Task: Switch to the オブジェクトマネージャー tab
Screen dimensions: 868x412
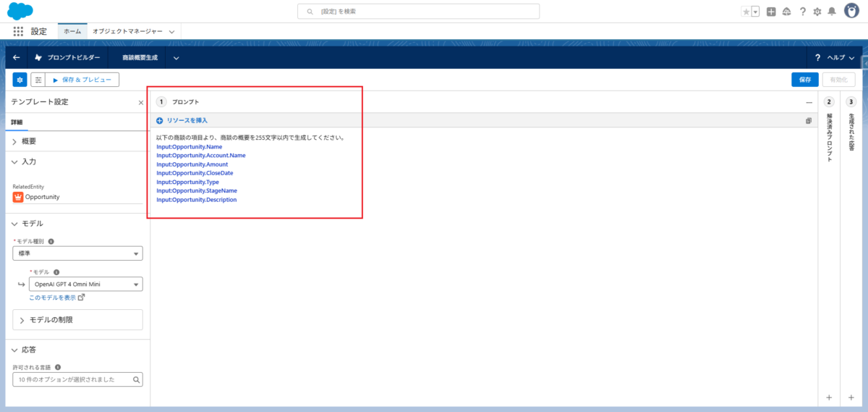Action: (133, 31)
